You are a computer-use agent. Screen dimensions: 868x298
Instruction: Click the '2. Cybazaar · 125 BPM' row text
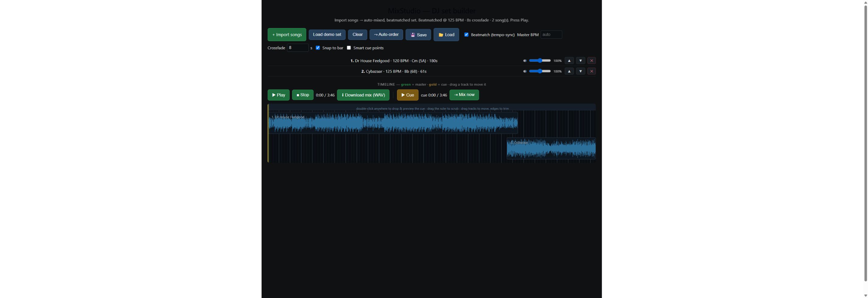[x=394, y=71]
